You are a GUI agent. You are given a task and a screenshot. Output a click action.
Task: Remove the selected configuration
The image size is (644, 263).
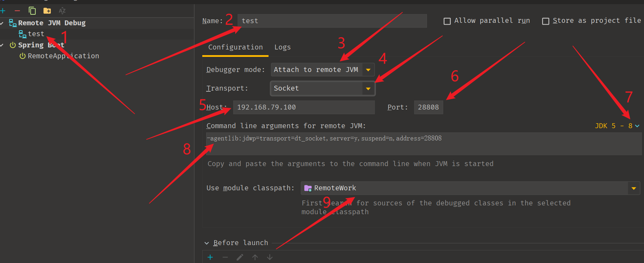[17, 11]
